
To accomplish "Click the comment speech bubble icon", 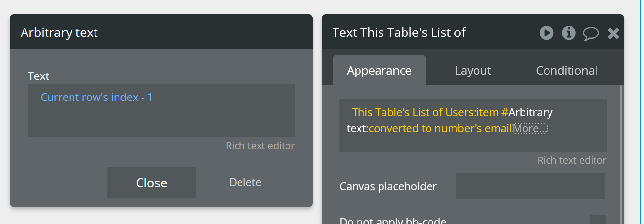I will [591, 33].
